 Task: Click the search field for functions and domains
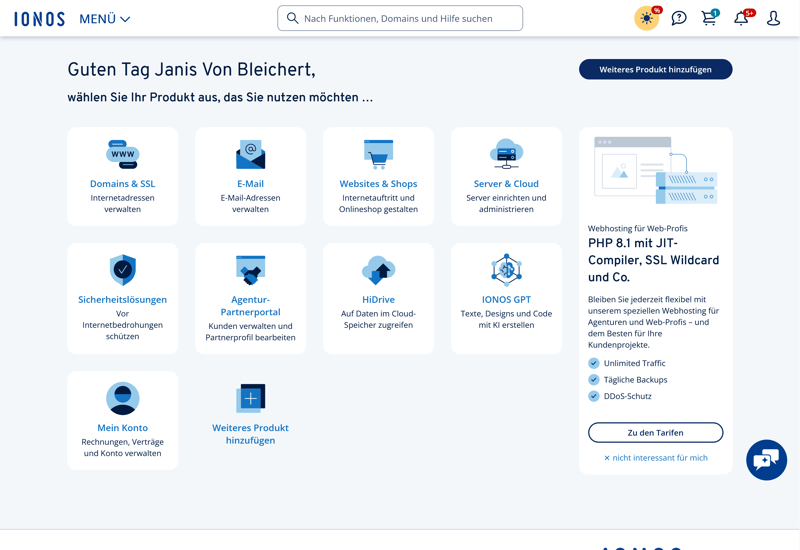(x=400, y=18)
